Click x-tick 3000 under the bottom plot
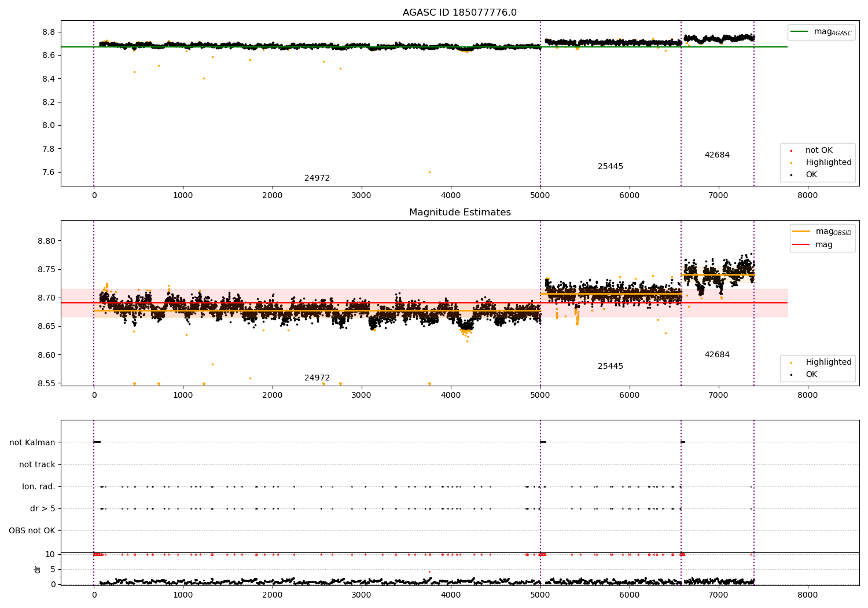Screen dimensions: 868x608 [362, 595]
